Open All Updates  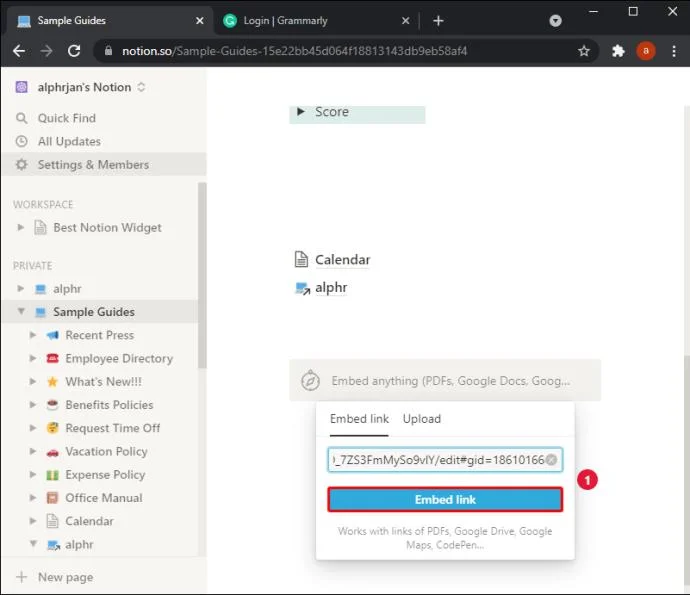[69, 141]
